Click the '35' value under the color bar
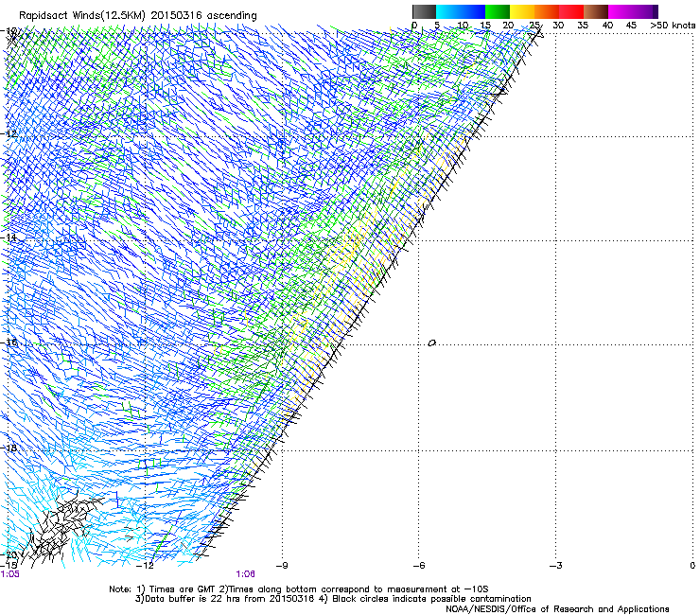 coord(583,26)
